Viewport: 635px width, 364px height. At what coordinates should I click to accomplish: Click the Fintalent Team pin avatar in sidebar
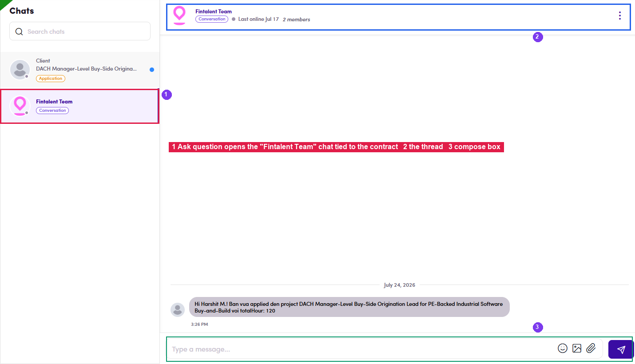[x=20, y=106]
